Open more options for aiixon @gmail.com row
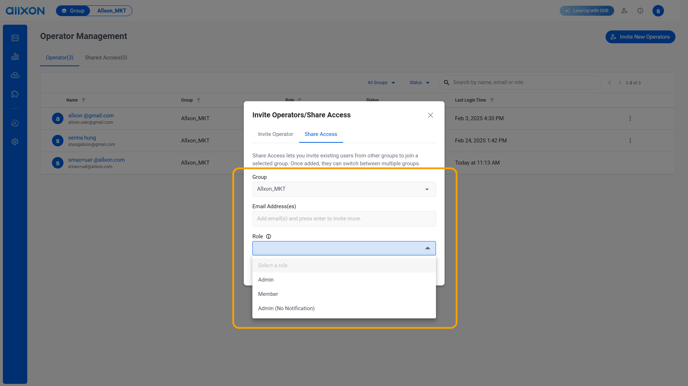Screen dimensions: 688x386 [630, 118]
